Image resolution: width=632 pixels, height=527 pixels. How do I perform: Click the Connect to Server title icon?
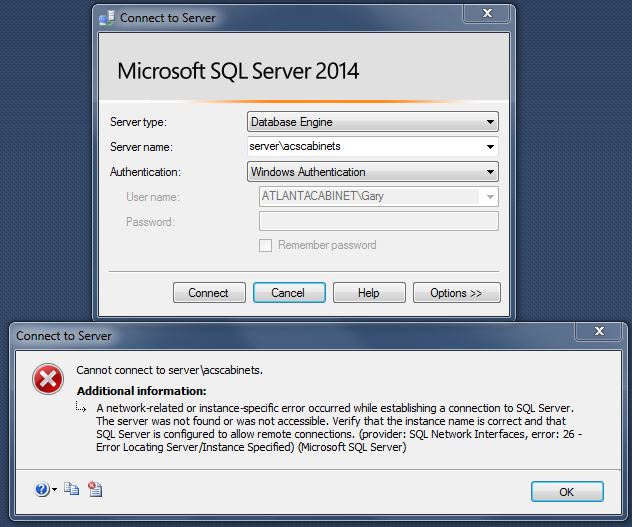pyautogui.click(x=107, y=18)
